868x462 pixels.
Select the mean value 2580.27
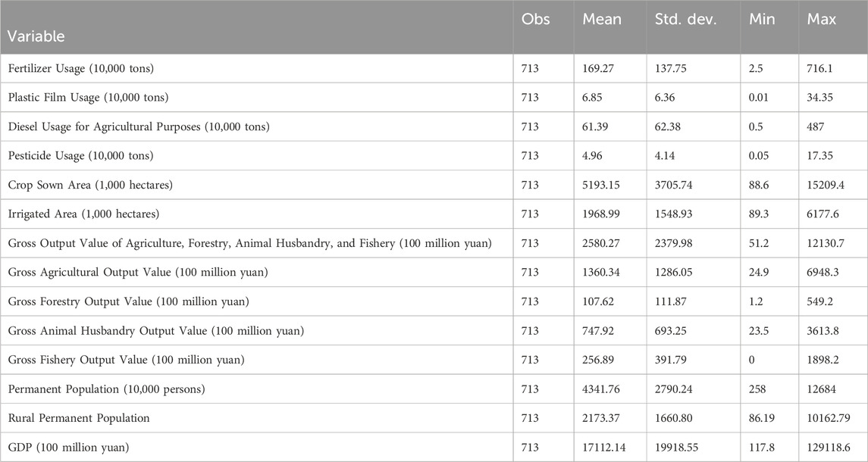point(600,243)
